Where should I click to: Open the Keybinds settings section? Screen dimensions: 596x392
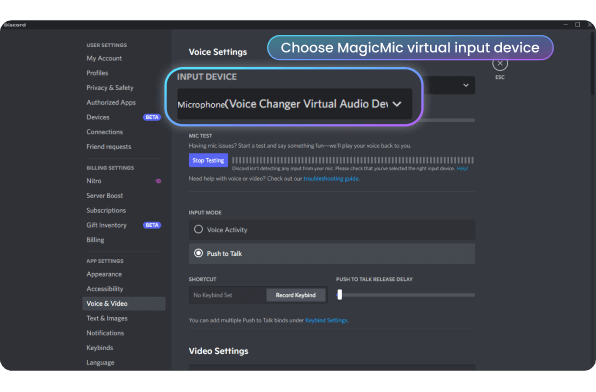[100, 348]
